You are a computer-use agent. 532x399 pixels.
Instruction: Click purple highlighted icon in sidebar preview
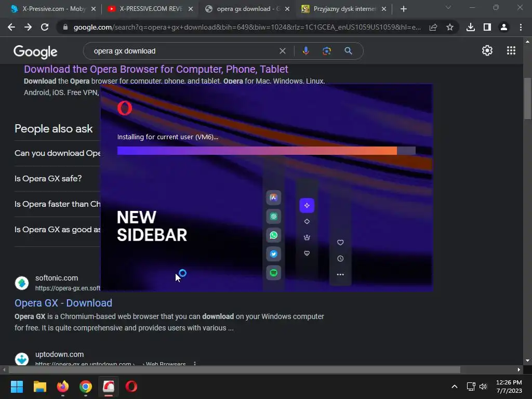coord(307,205)
